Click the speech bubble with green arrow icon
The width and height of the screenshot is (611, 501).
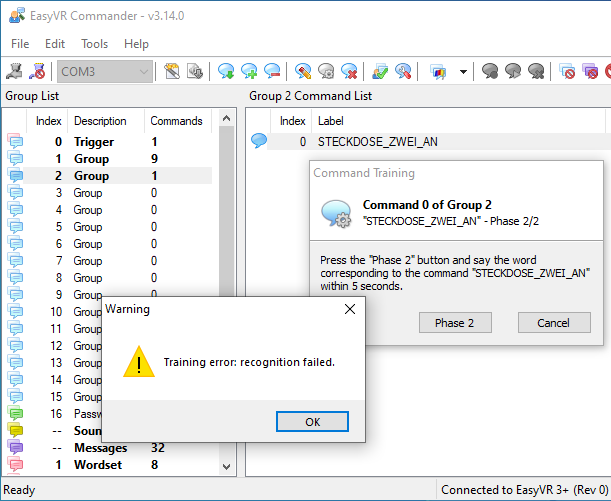pos(226,71)
